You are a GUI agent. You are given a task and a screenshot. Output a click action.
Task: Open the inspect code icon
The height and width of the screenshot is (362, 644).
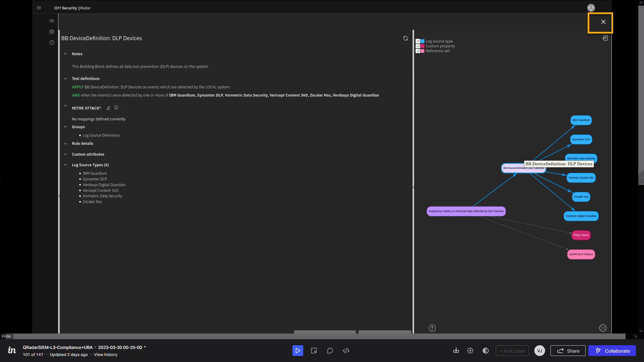(x=346, y=351)
